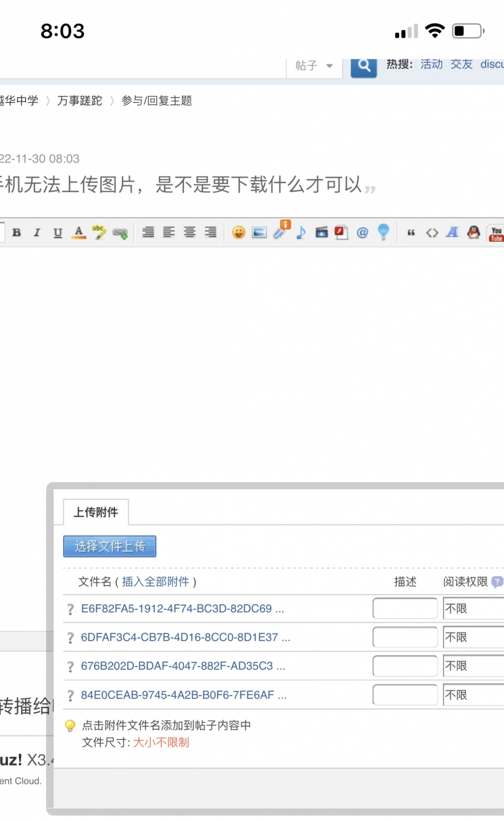The width and height of the screenshot is (504, 821).
Task: Open read permission dropdown for E6F82FA5 file
Action: [x=473, y=608]
